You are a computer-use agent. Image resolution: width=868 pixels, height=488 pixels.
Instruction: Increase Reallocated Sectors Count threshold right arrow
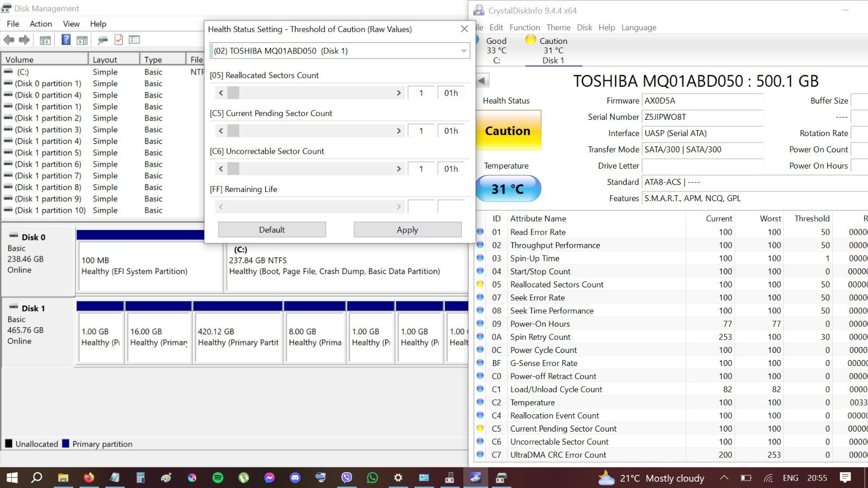(399, 93)
